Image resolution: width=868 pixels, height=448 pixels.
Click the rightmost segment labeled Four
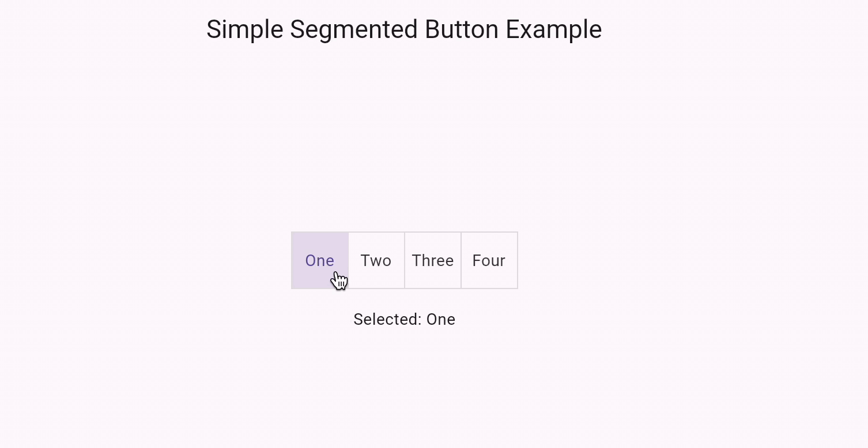point(488,260)
